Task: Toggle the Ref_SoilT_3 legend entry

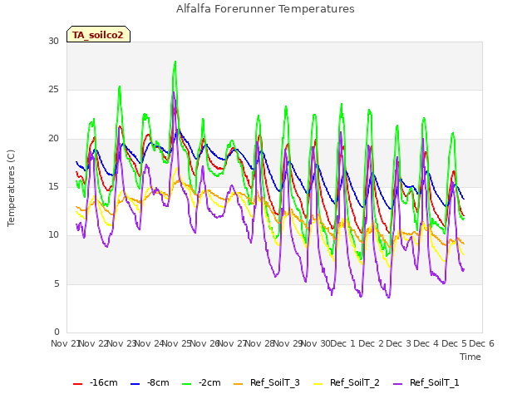Action: click(x=267, y=382)
